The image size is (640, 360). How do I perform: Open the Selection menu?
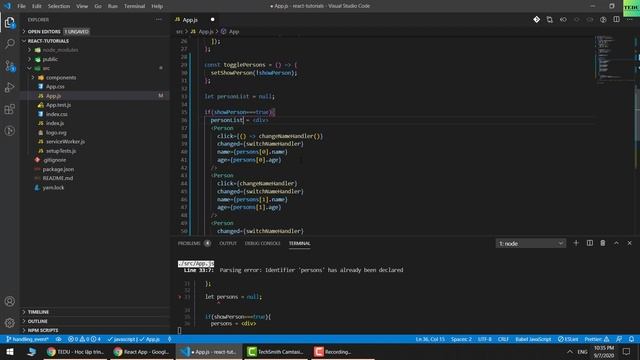pos(59,6)
